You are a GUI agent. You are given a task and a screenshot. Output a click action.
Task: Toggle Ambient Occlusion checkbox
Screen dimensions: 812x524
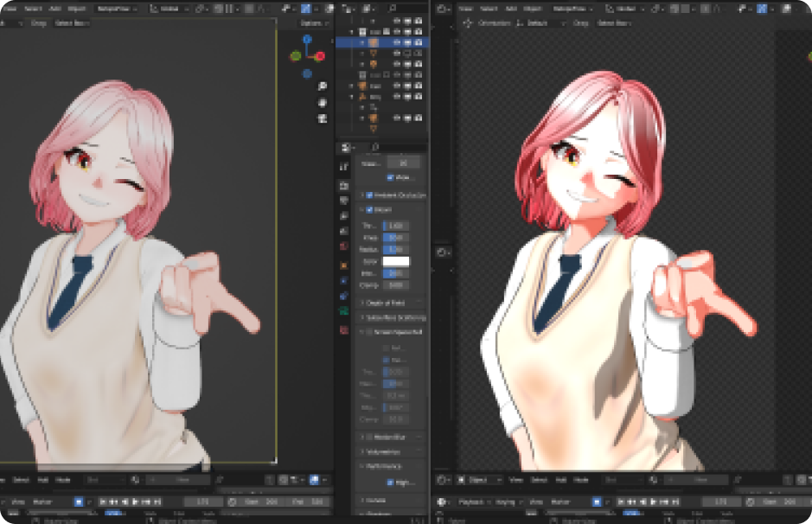(369, 195)
